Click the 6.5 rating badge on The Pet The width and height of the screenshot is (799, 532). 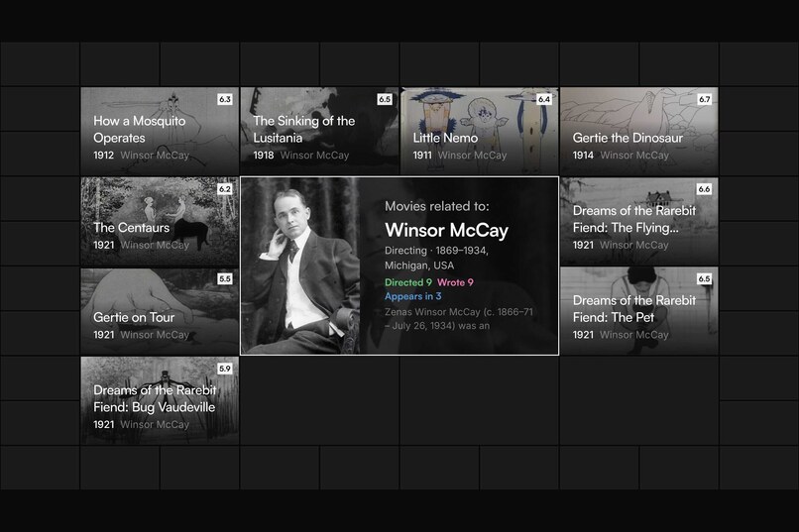pyautogui.click(x=704, y=279)
